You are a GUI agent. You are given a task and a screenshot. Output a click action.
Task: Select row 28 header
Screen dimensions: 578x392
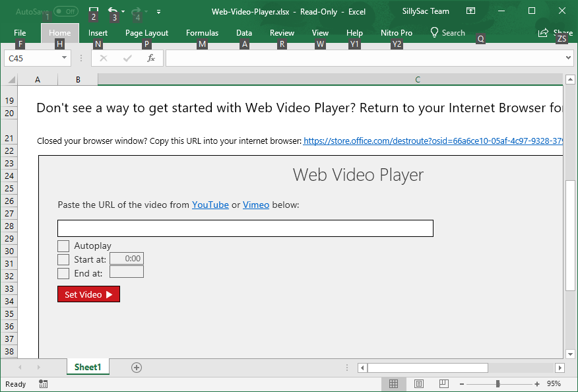(x=9, y=226)
